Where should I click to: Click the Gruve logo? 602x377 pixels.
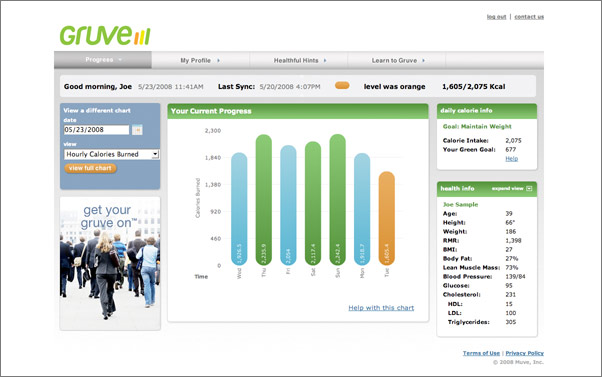105,35
